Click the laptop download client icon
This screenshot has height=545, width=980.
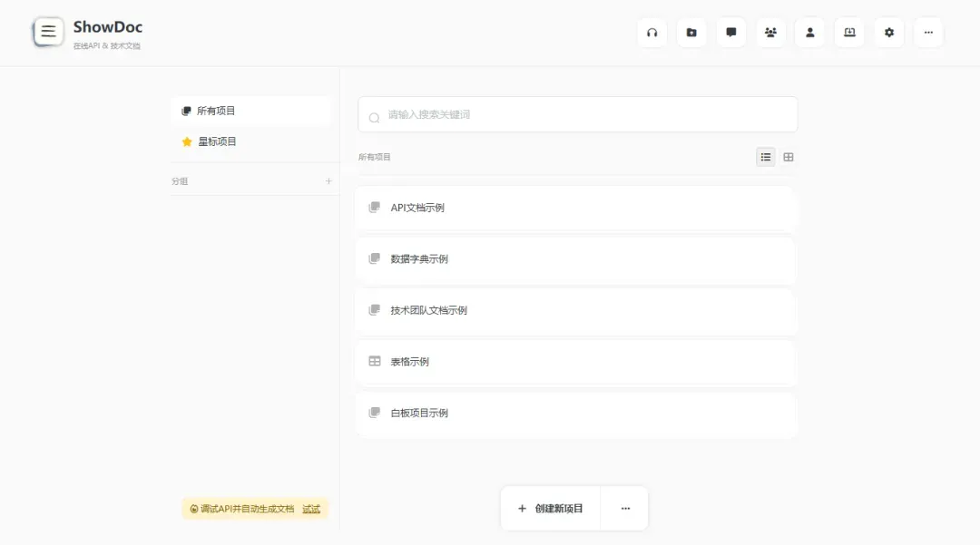point(849,33)
